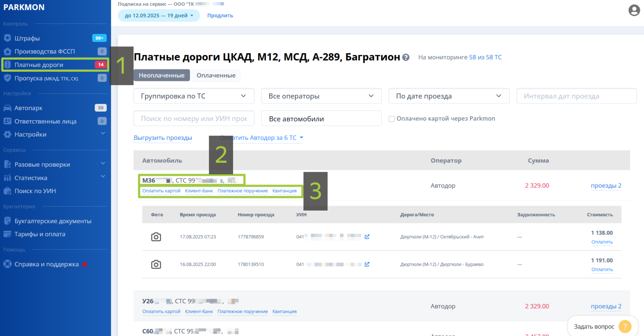Click Клиент-банк for vehicle М36
Viewport: 644px width, 336px height.
(199, 191)
